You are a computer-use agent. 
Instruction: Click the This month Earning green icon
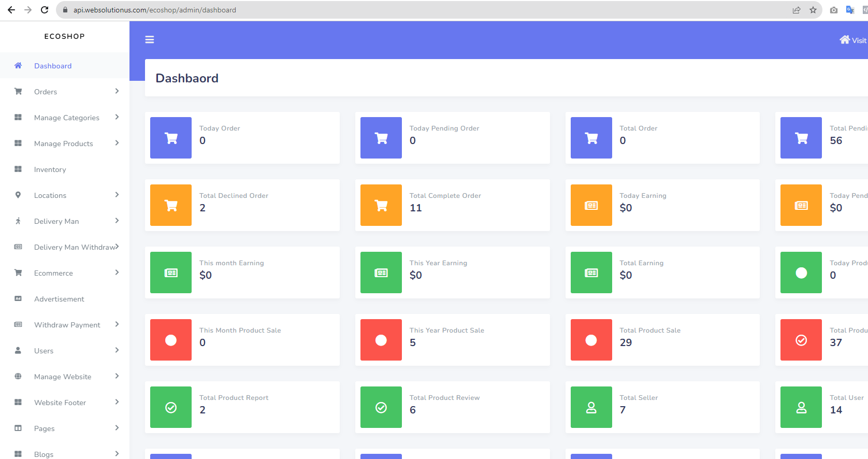171,272
